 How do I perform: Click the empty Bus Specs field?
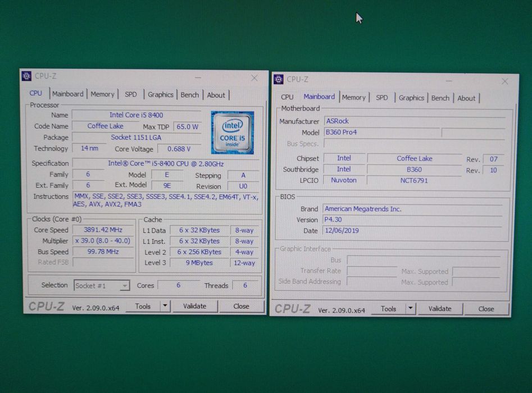pos(415,143)
